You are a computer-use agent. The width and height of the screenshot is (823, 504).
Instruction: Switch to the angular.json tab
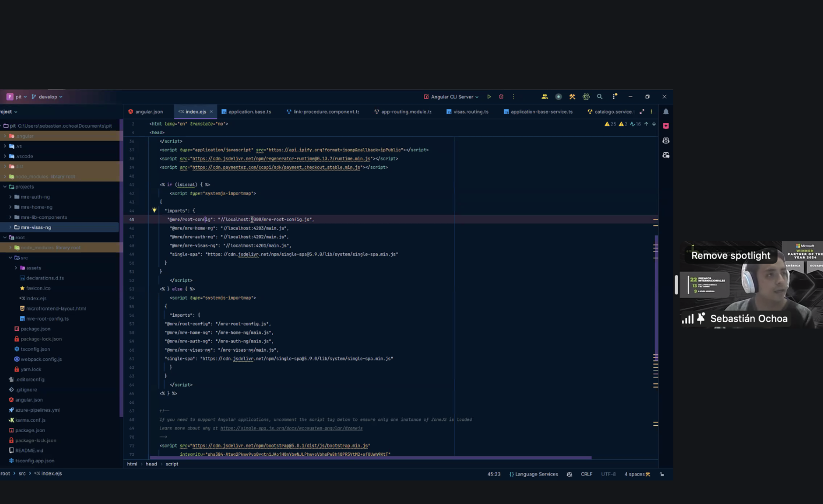click(x=145, y=112)
